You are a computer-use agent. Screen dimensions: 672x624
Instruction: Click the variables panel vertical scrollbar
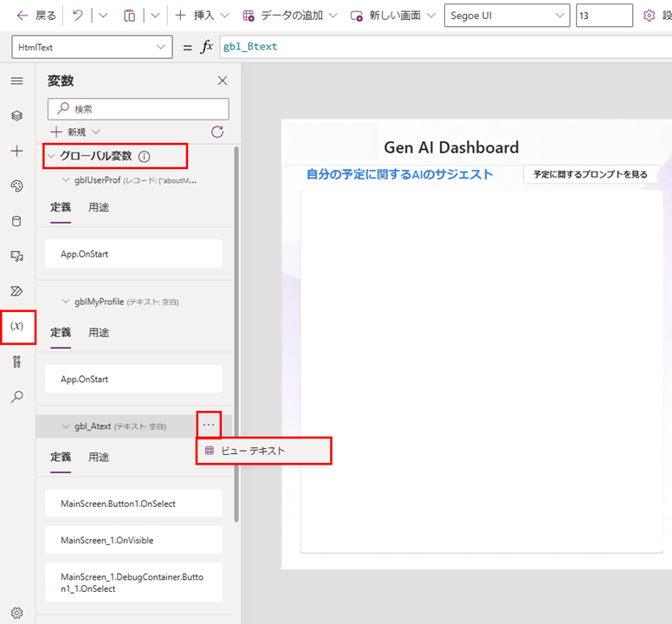236,335
